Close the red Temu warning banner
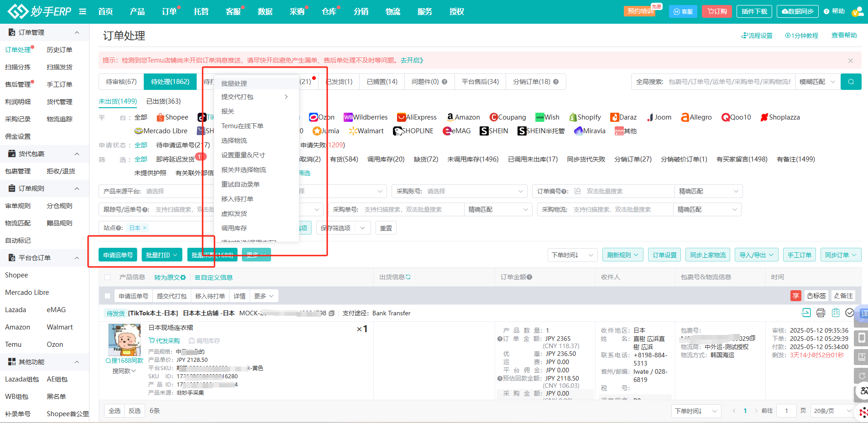 [850, 61]
